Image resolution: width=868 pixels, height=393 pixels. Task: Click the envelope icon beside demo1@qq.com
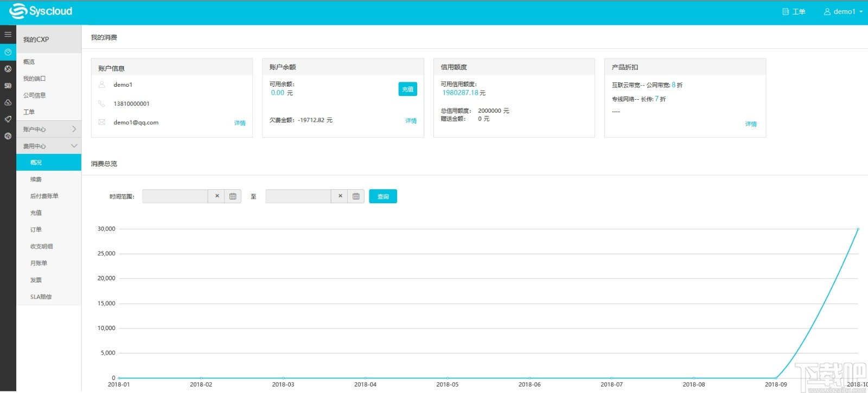[101, 123]
